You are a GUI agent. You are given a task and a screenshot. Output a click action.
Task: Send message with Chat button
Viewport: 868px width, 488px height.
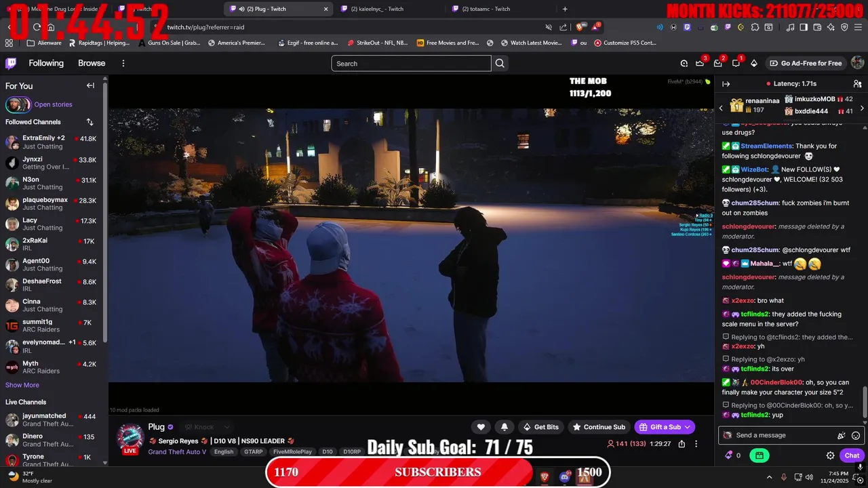click(852, 455)
